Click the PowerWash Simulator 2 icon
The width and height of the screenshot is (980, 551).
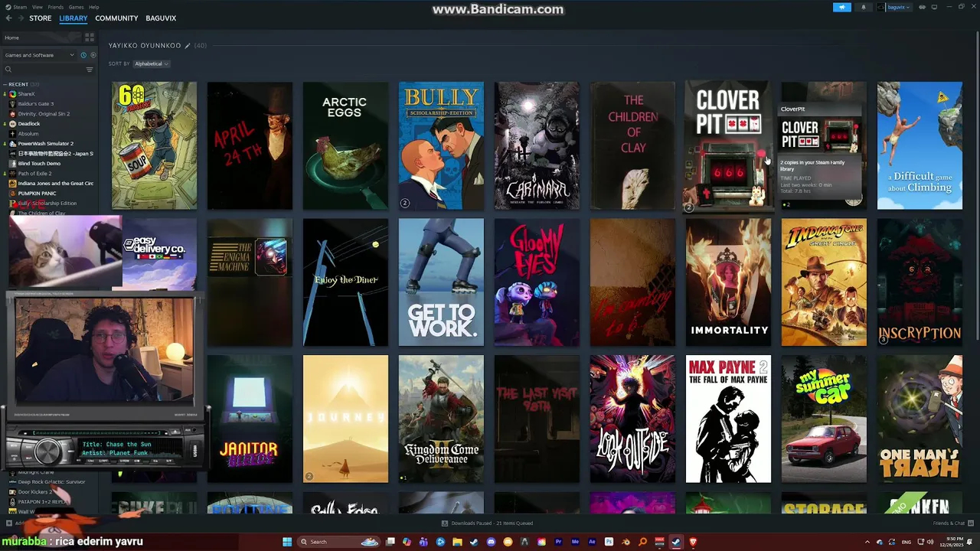pos(12,143)
